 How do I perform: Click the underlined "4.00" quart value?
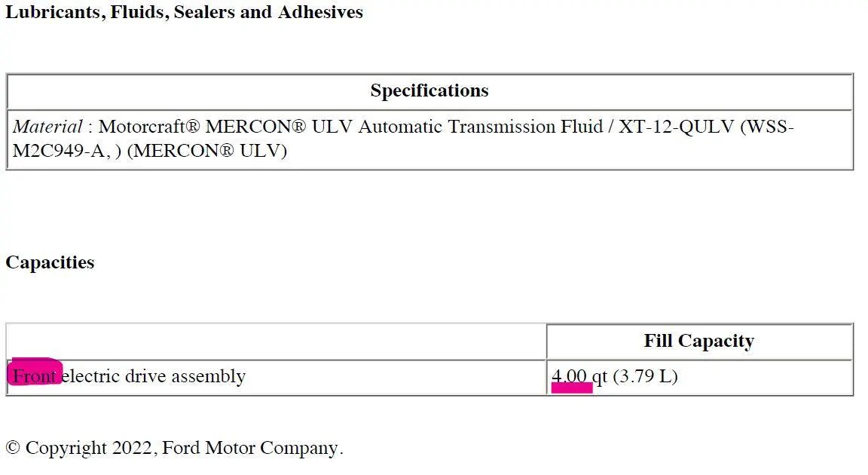pyautogui.click(x=569, y=375)
